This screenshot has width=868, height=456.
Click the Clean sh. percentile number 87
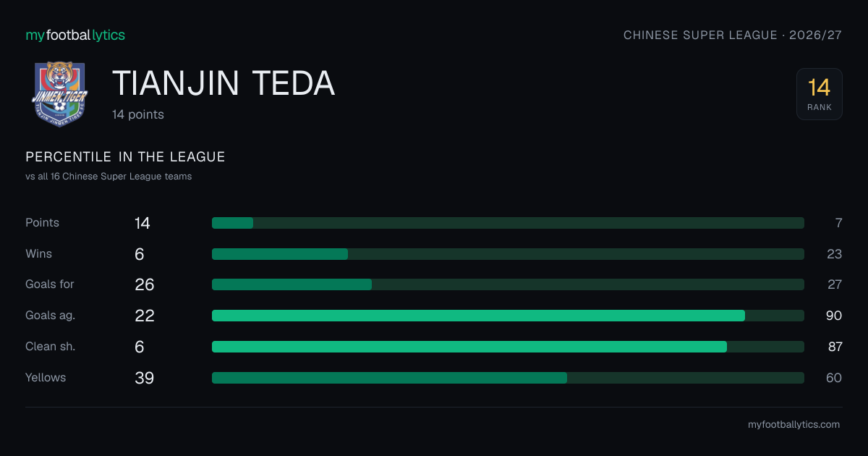tap(835, 347)
